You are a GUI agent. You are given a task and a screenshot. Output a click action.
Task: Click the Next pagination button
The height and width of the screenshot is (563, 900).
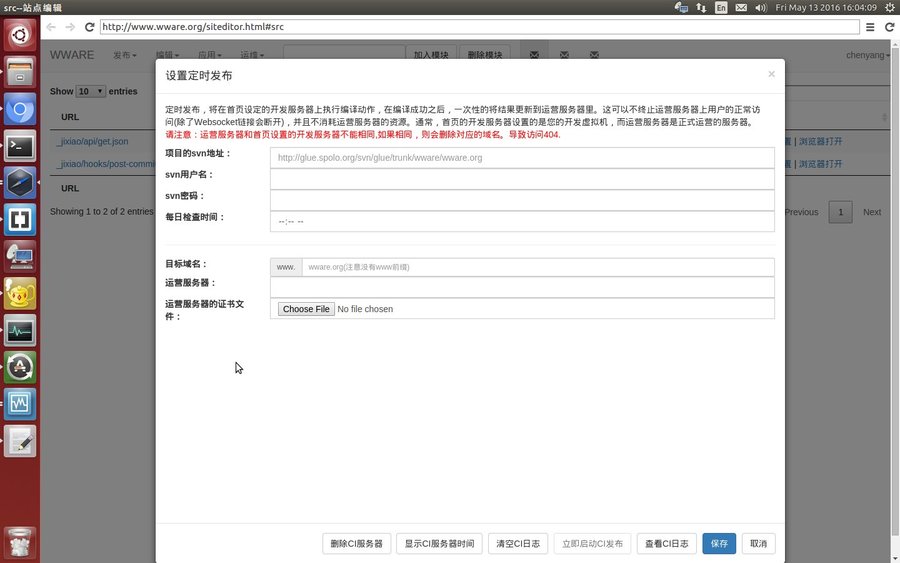872,212
